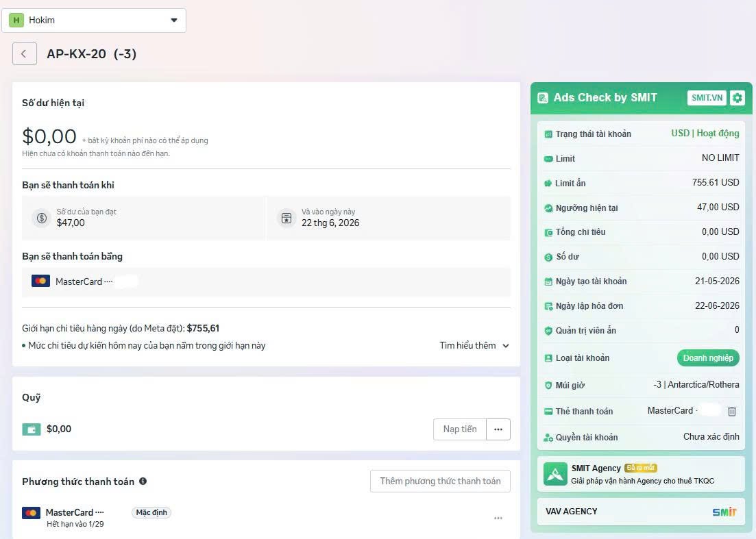756x539 pixels.
Task: Open the Hokim account dropdown
Action: [x=93, y=21]
